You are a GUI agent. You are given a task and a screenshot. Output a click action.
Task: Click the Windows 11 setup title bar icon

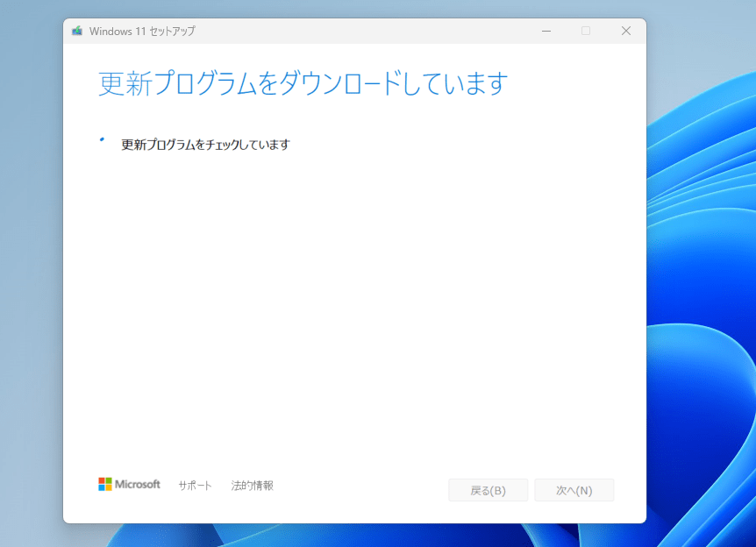point(77,32)
